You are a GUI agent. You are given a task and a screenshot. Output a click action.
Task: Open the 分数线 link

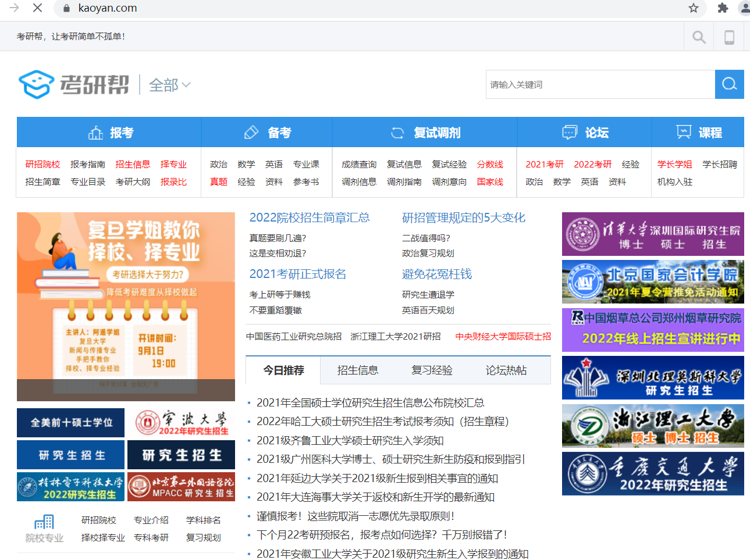(x=490, y=165)
